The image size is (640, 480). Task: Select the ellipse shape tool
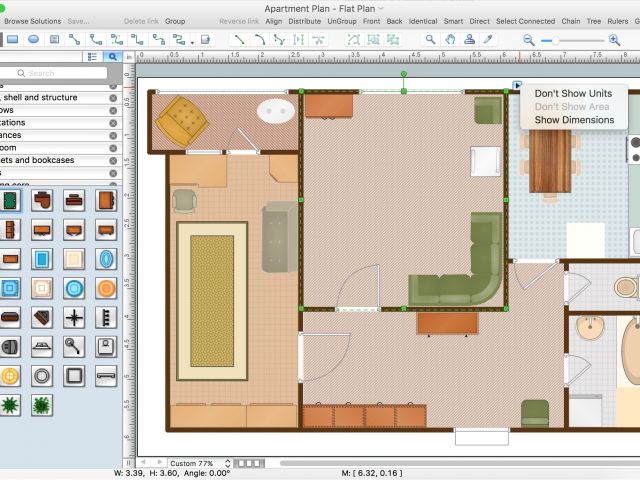pos(33,39)
